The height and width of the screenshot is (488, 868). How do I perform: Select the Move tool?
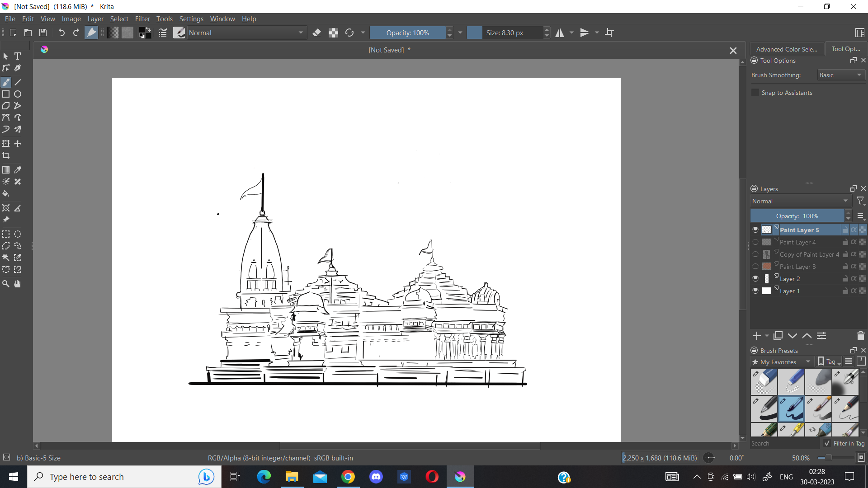18,144
